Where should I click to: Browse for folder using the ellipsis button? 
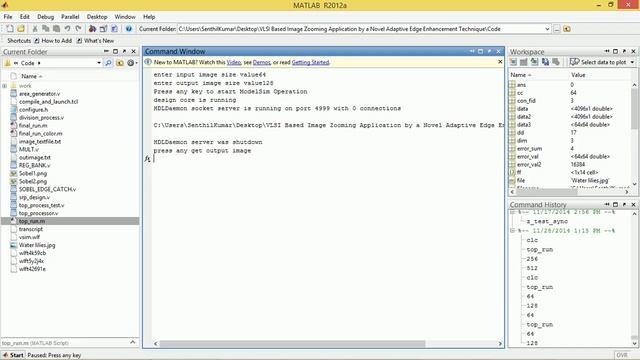pyautogui.click(x=557, y=29)
